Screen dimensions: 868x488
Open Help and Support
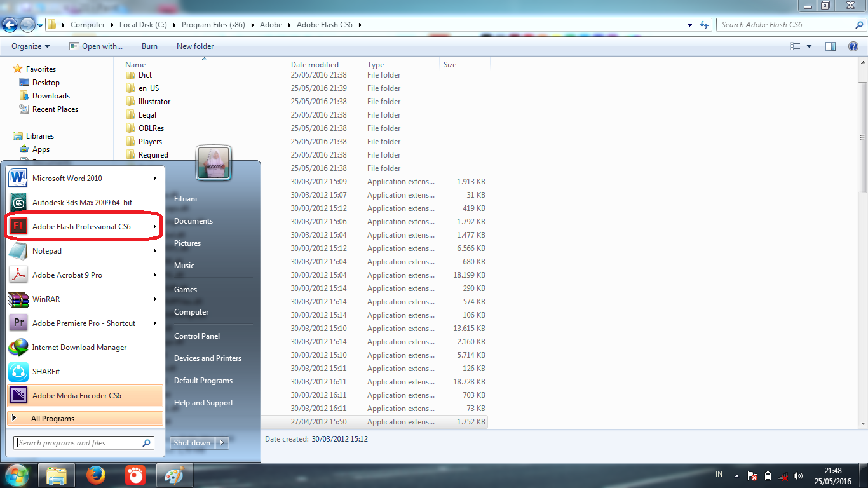tap(204, 403)
